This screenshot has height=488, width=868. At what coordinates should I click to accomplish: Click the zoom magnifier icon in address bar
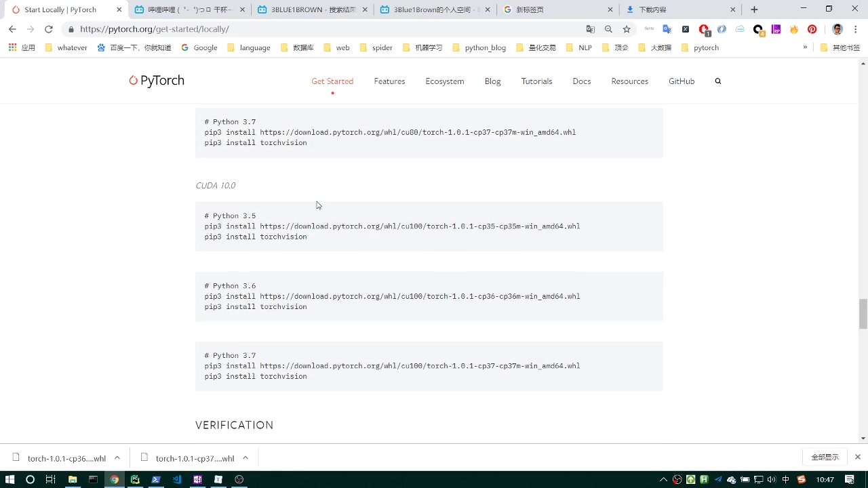pos(608,29)
